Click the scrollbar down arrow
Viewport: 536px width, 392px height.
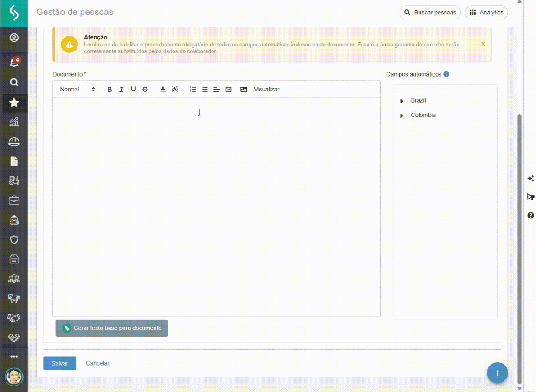[x=520, y=389]
